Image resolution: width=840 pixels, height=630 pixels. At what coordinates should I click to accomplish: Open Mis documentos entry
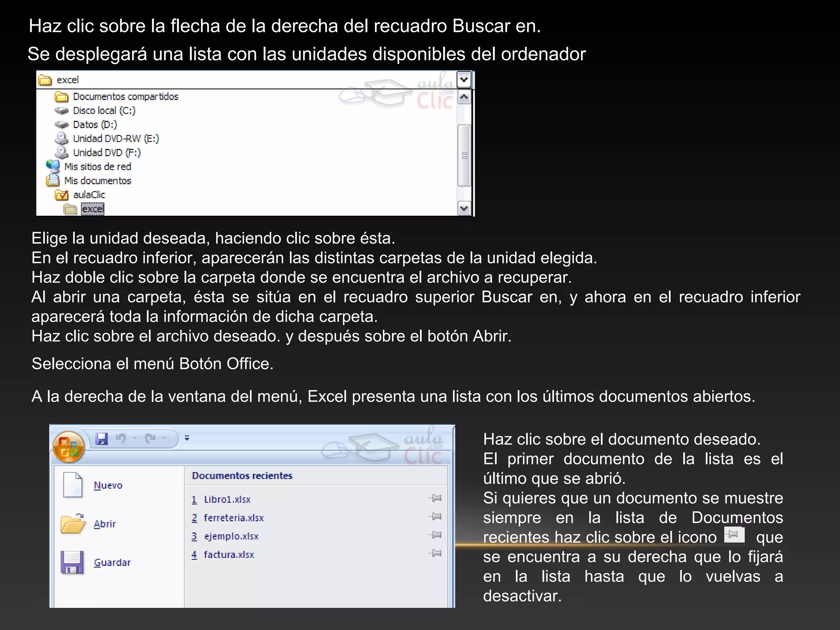(x=98, y=180)
